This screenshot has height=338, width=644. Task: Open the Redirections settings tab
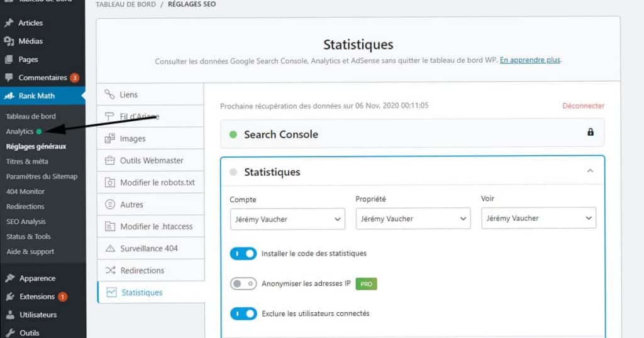[150, 270]
